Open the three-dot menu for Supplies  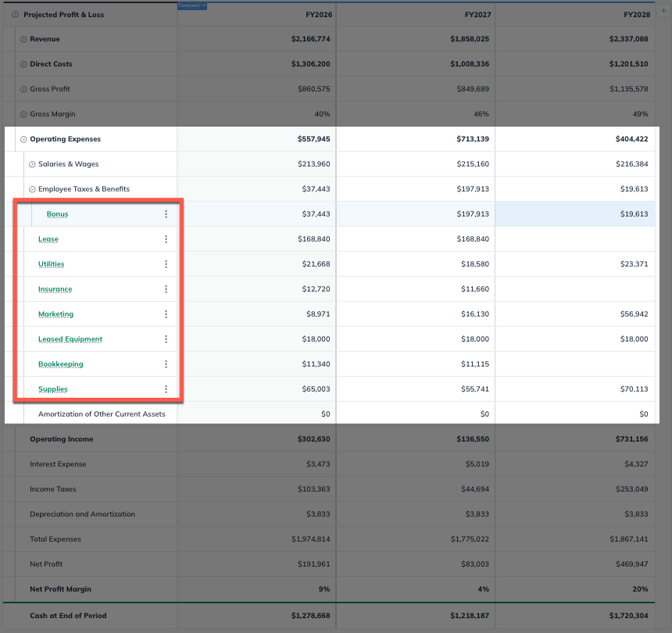coord(166,389)
